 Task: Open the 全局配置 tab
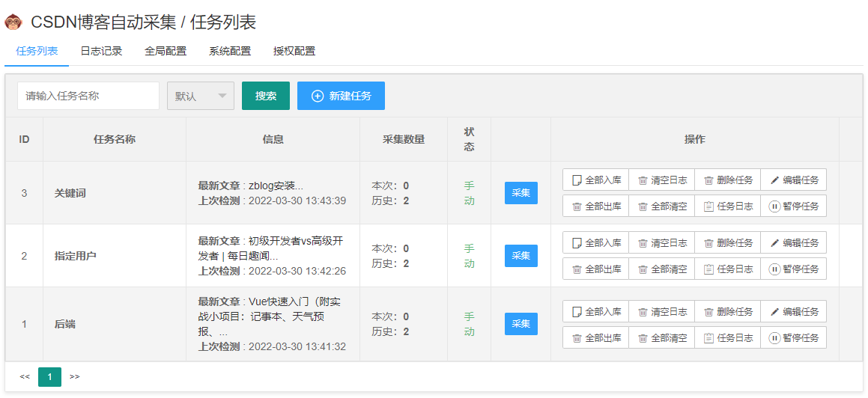point(166,52)
